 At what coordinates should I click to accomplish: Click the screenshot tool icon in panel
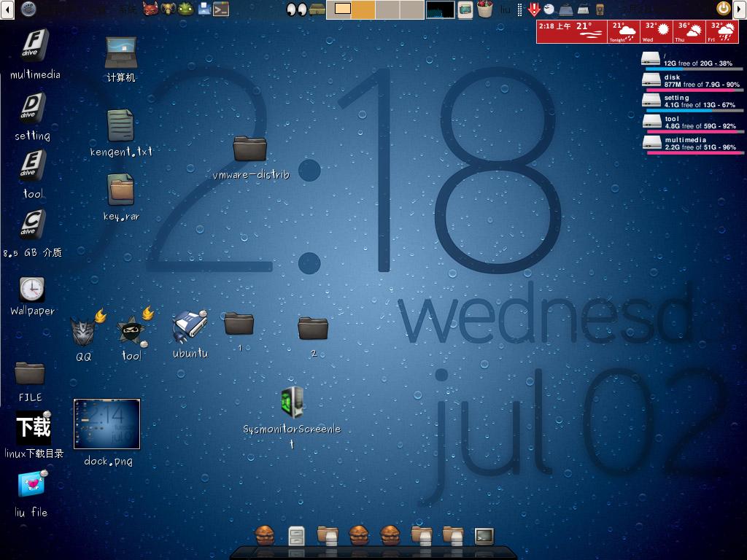[x=465, y=9]
